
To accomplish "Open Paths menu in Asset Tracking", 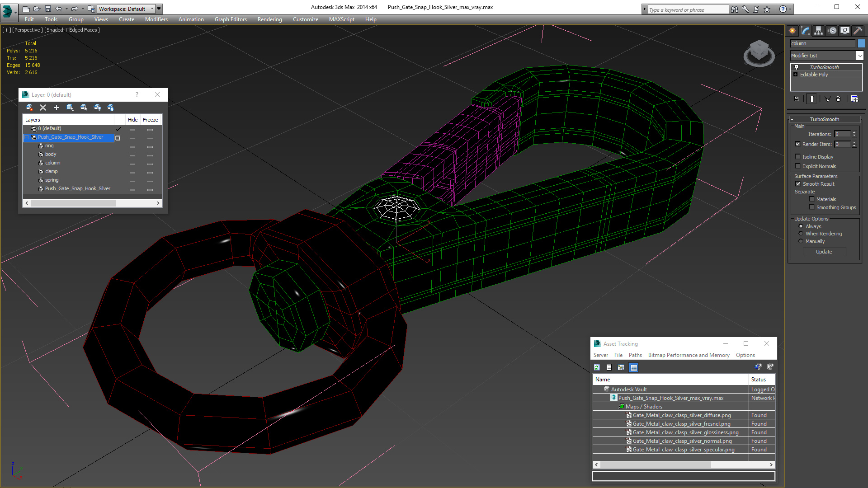I will tap(635, 355).
